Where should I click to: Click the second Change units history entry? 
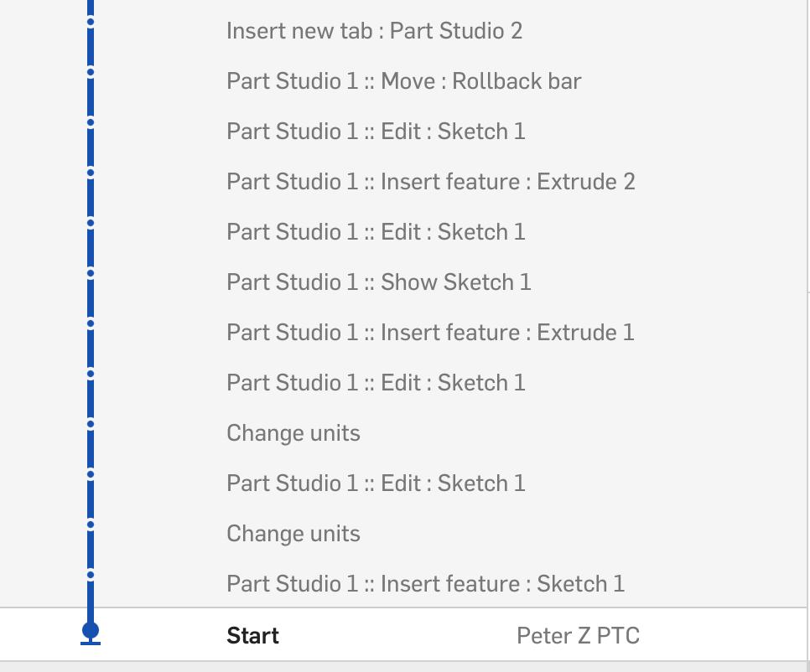(293, 533)
